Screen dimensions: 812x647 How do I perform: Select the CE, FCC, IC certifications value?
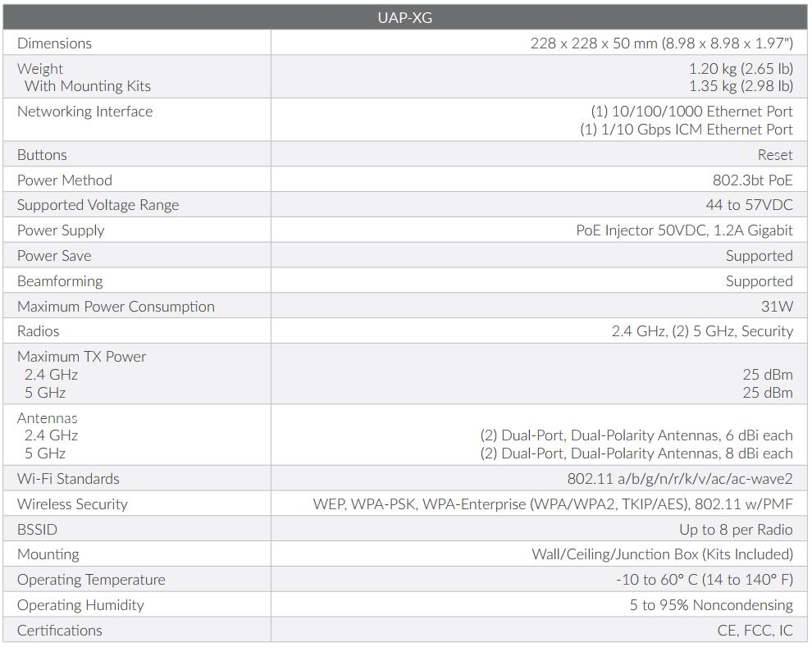click(755, 631)
